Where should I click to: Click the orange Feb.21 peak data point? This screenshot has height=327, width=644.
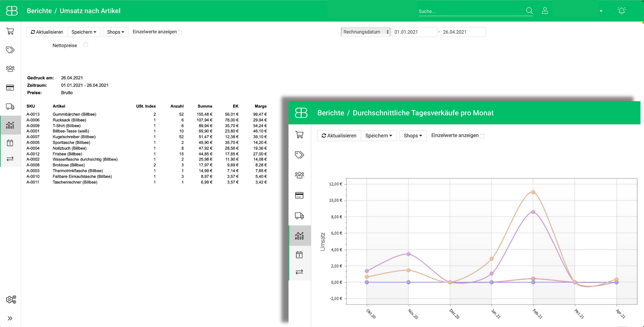pos(533,192)
